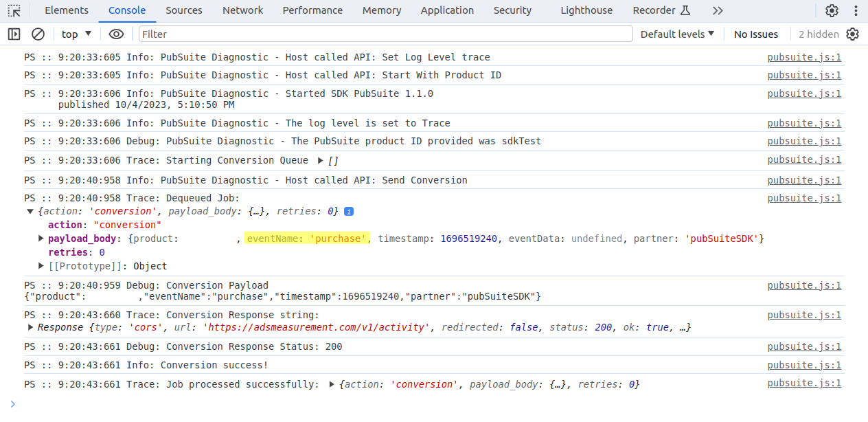This screenshot has height=422, width=868.
Task: Open pubsuite.js:1 link for Start With Product ID
Action: pos(804,75)
